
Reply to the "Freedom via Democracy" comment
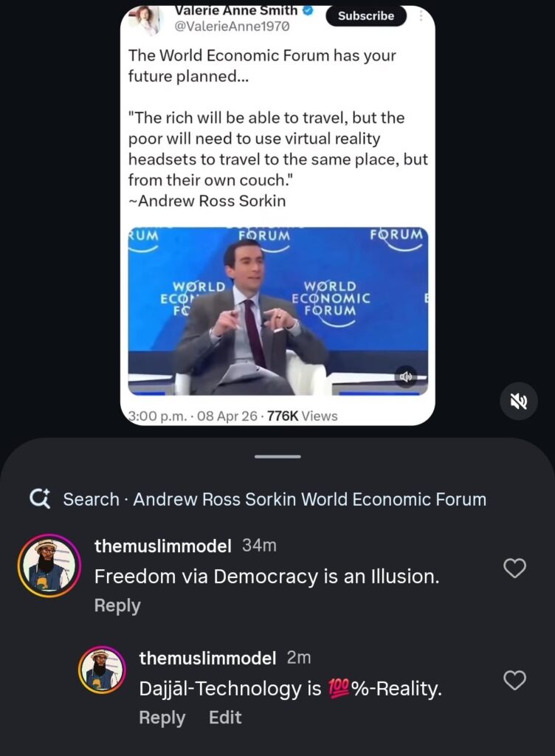(x=117, y=605)
